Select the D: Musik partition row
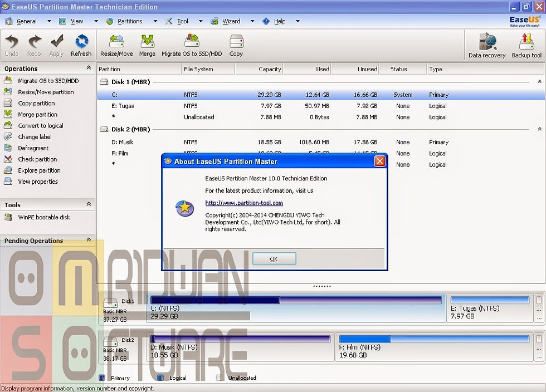 [320, 142]
